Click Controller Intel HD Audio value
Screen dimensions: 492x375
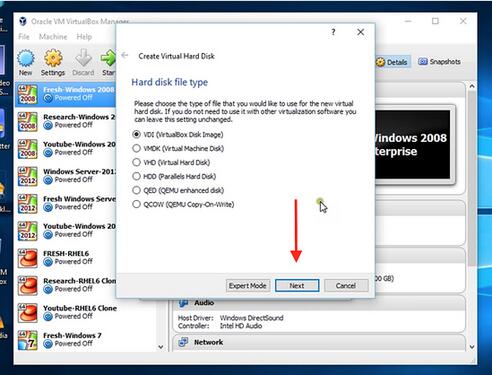[241, 326]
